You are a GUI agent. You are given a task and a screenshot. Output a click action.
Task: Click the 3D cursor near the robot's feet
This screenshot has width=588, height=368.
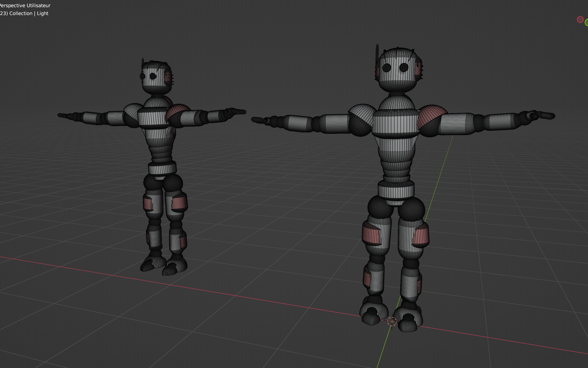click(392, 321)
